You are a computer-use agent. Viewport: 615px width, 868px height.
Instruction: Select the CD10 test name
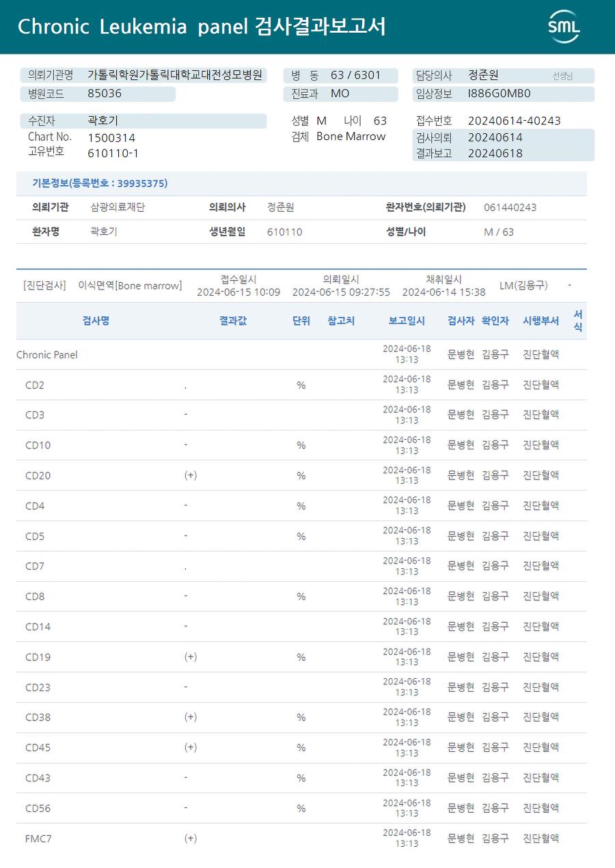tap(38, 445)
